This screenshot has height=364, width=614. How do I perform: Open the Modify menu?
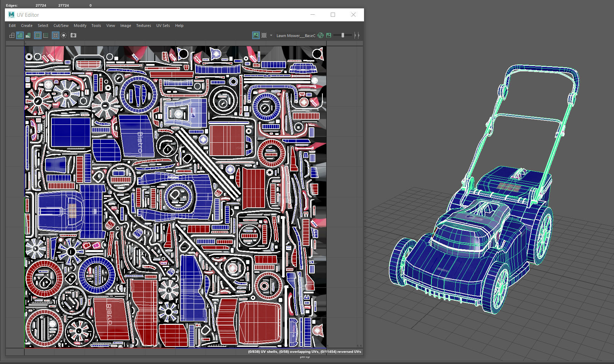pyautogui.click(x=80, y=26)
